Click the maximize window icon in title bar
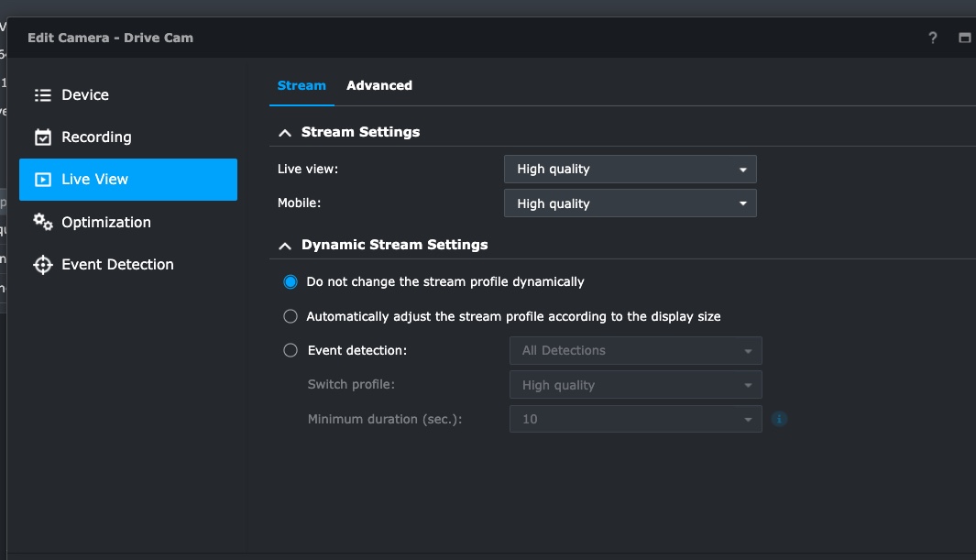Screen dimensions: 976x560 964,38
